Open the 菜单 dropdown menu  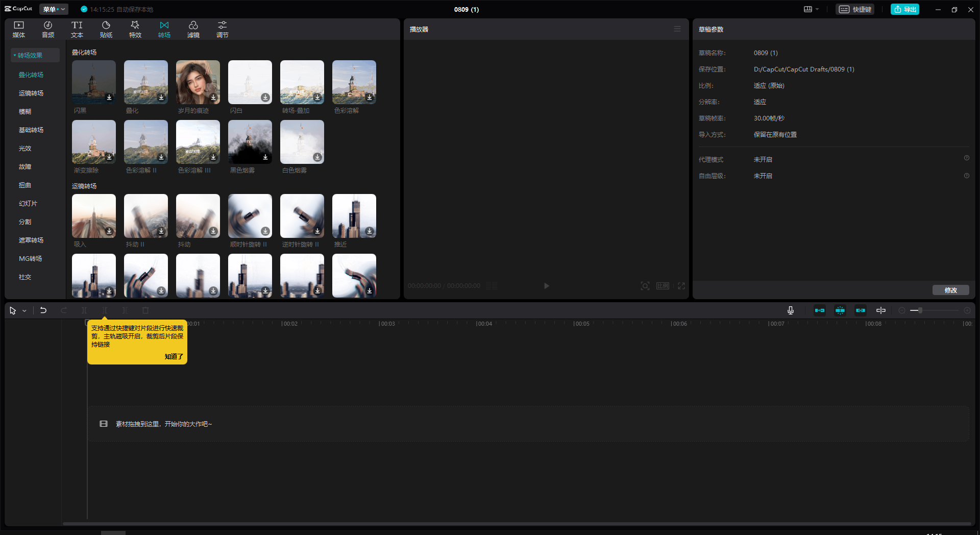click(54, 9)
